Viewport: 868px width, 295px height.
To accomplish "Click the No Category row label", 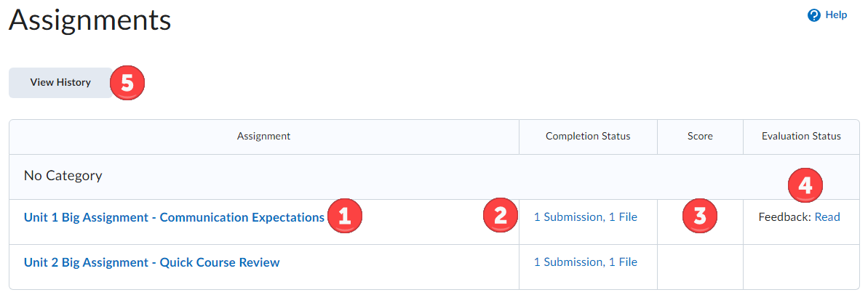I will 63,176.
